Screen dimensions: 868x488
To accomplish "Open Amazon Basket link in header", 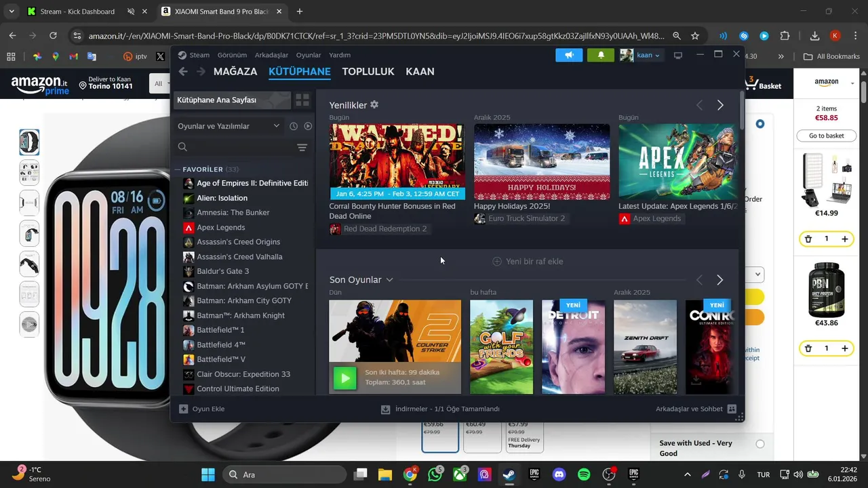I will [x=764, y=83].
